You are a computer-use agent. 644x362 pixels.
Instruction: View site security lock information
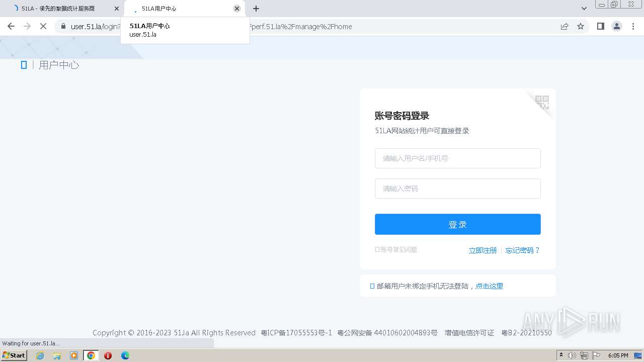(63, 27)
